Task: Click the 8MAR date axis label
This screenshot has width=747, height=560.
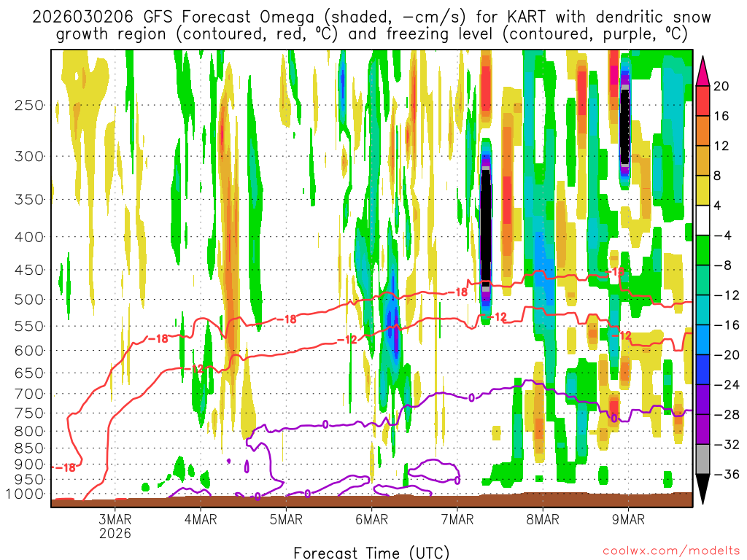Action: point(543,519)
